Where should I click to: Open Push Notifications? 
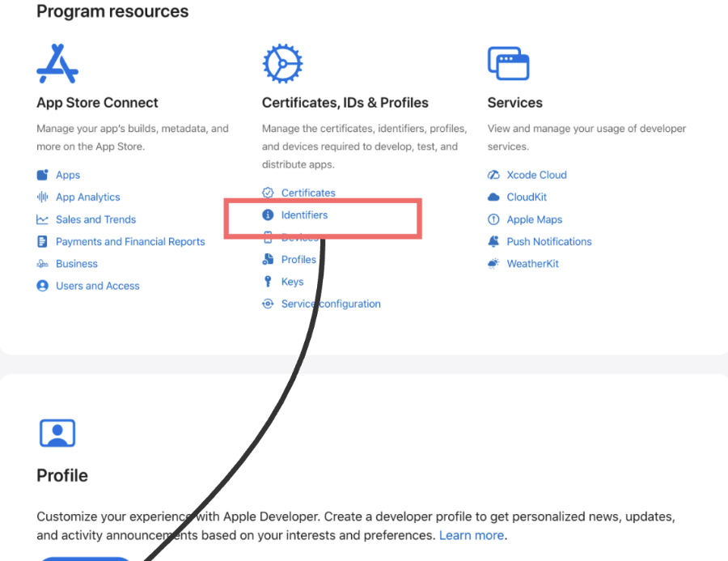pos(549,242)
